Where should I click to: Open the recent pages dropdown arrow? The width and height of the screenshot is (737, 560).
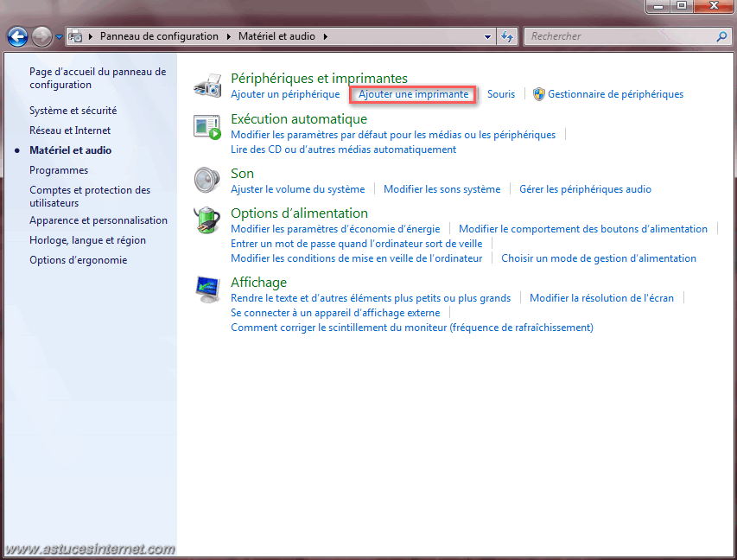[60, 36]
